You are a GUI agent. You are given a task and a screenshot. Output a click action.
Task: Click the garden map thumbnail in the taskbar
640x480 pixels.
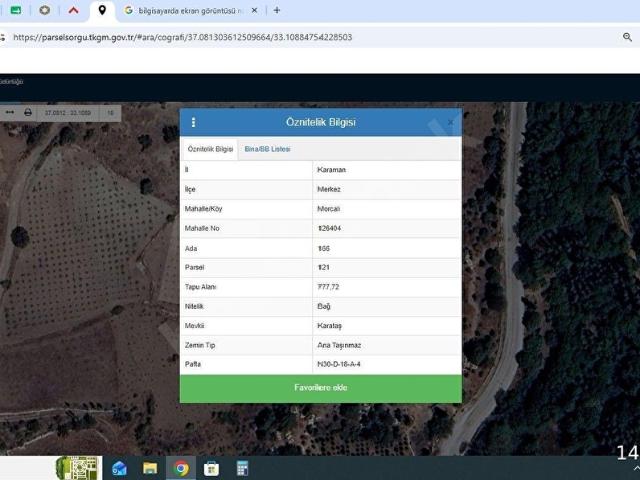click(79, 468)
